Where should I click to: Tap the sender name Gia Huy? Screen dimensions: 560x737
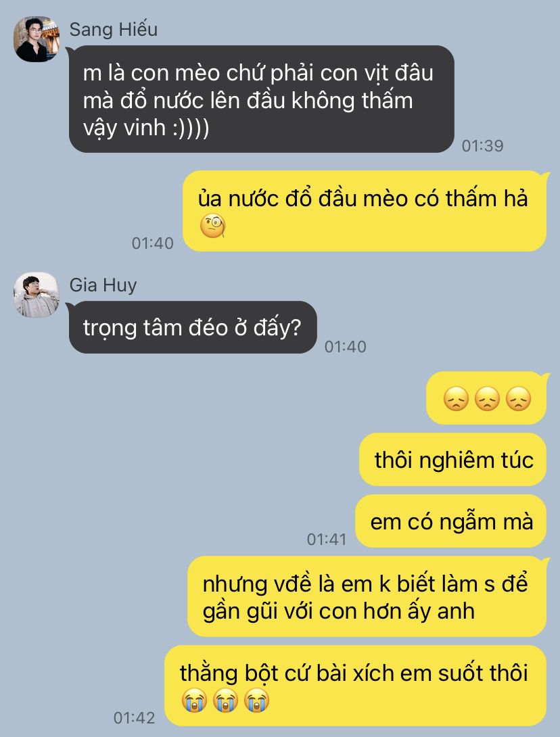coord(103,285)
